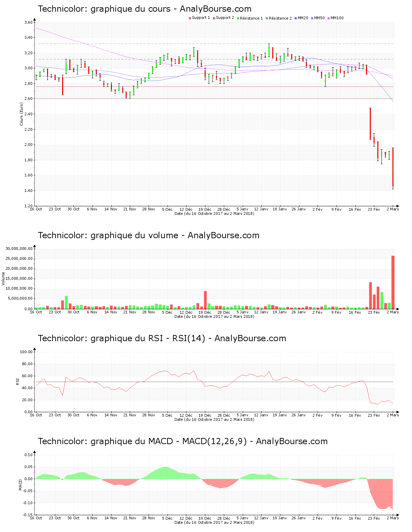Click the date range caption under RSI chart
This screenshot has width=412, height=532.
(x=214, y=419)
